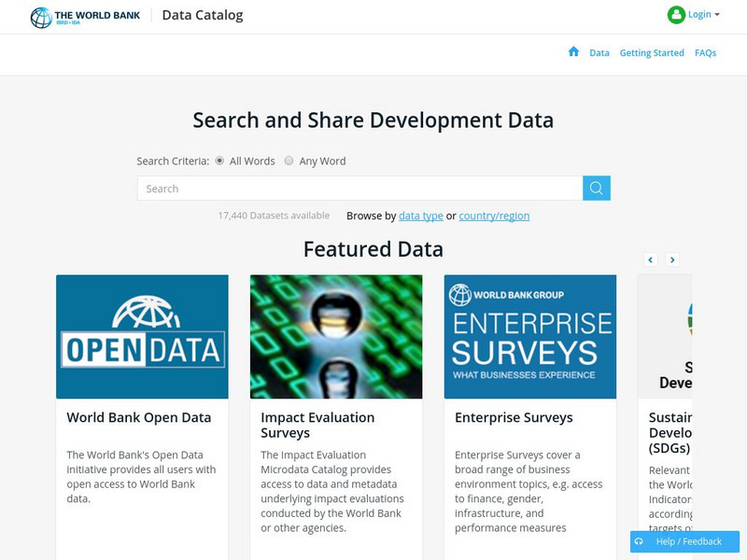Open the partly visible SDGs card image

665,337
